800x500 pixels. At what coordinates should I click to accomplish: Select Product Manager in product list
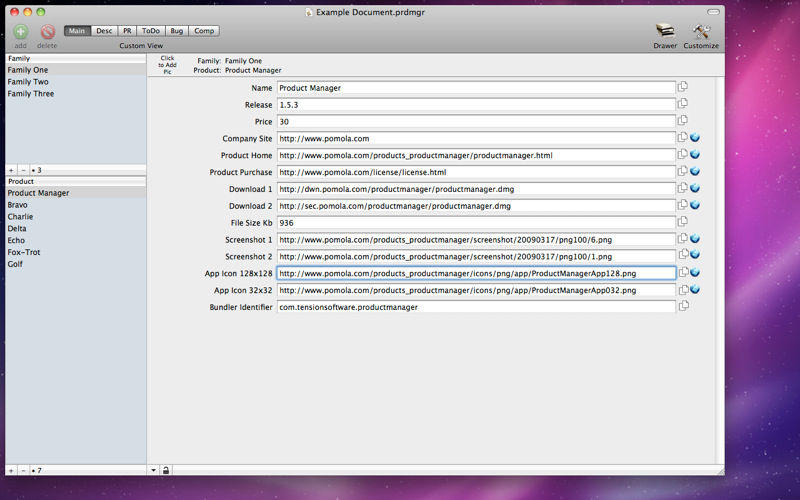[x=76, y=193]
